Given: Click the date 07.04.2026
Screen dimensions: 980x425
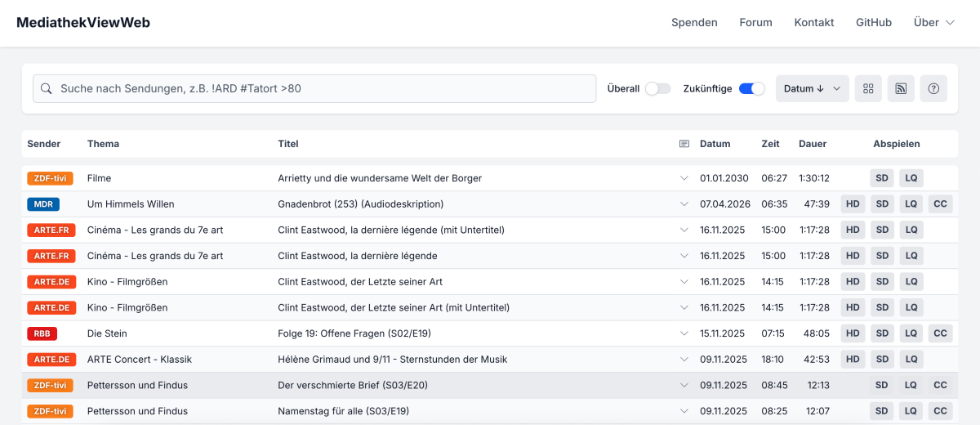Looking at the screenshot, I should (724, 204).
